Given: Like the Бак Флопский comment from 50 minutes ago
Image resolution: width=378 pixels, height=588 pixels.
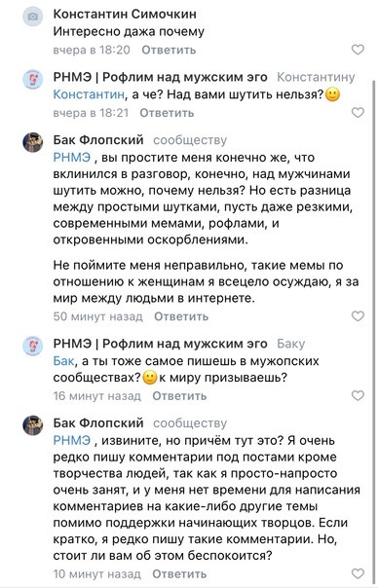Looking at the screenshot, I should (358, 316).
